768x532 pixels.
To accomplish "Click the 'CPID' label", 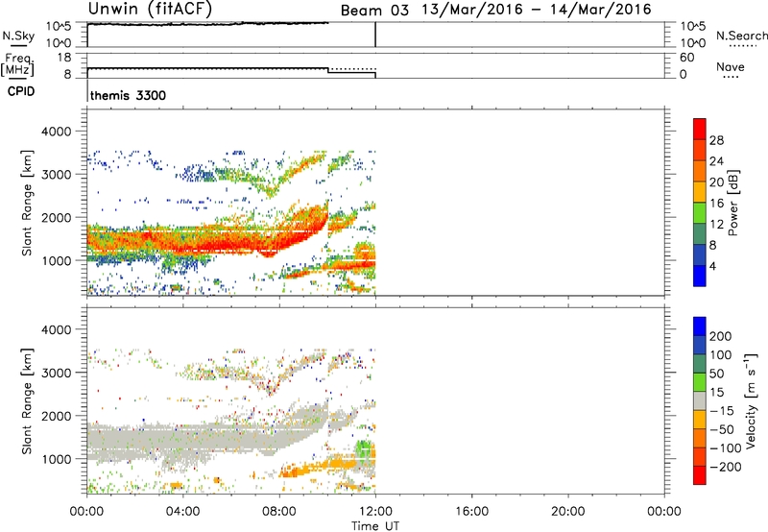I will 21,91.
